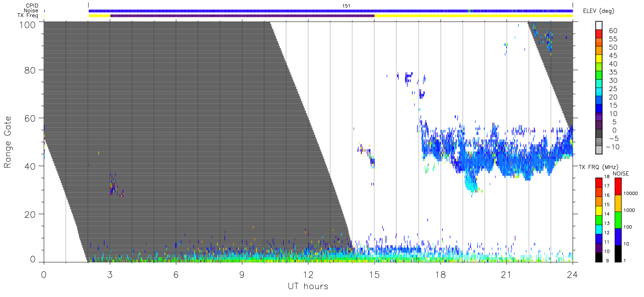This screenshot has height=297, width=644.
Task: Click the 15 tick label on the UT axis
Action: pyautogui.click(x=374, y=274)
